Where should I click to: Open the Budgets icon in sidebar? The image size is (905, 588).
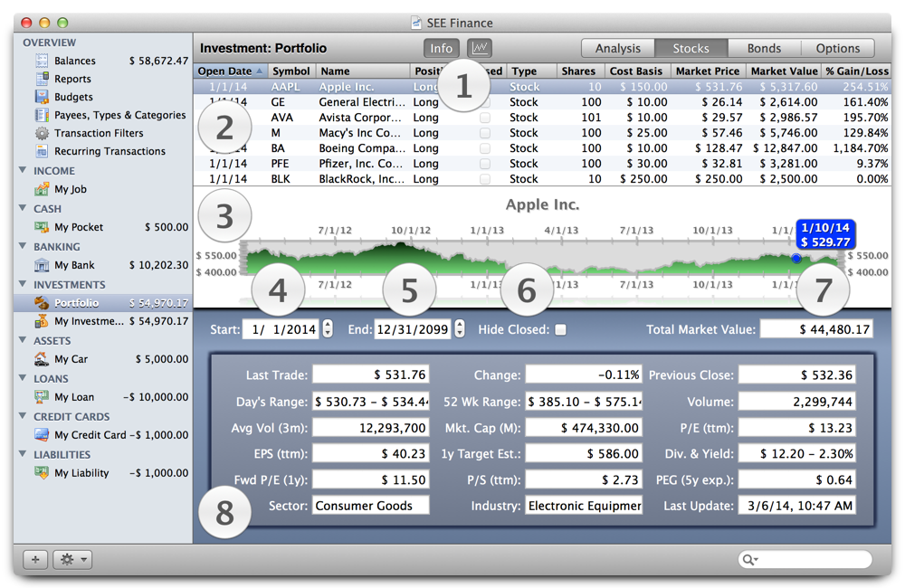(x=42, y=97)
